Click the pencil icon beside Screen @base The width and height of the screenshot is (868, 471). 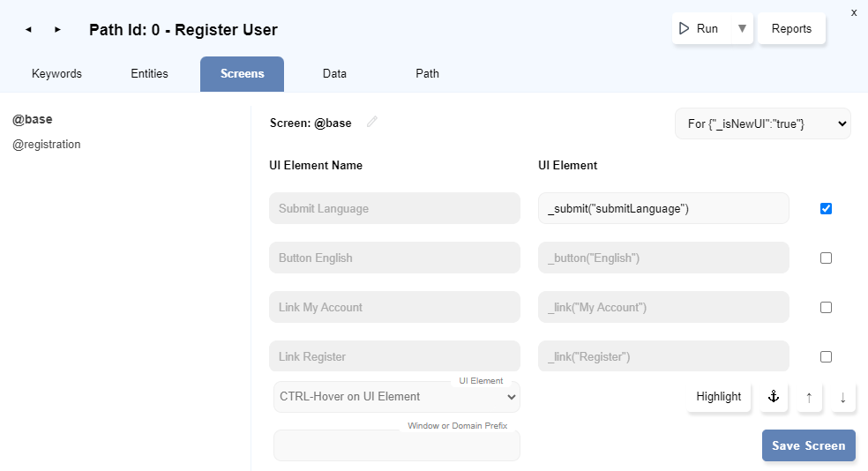tap(372, 123)
